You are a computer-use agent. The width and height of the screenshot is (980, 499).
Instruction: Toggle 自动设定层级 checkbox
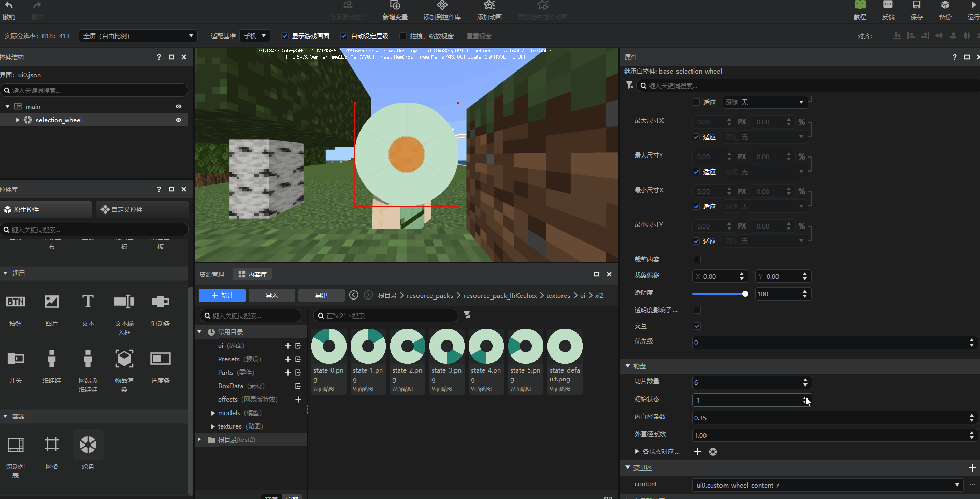(343, 36)
